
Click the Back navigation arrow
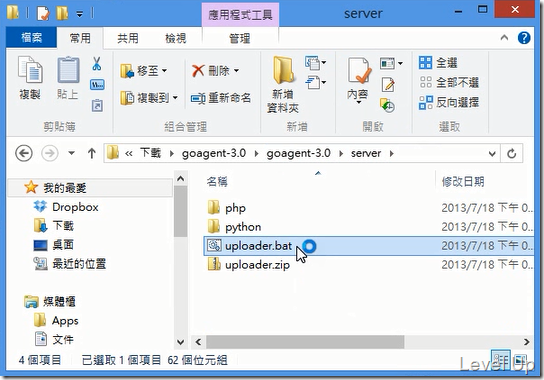click(x=24, y=153)
